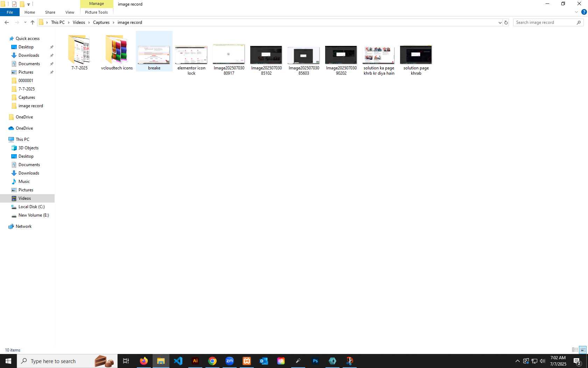Switch to Details view layout
The height and width of the screenshot is (368, 588).
(575, 350)
